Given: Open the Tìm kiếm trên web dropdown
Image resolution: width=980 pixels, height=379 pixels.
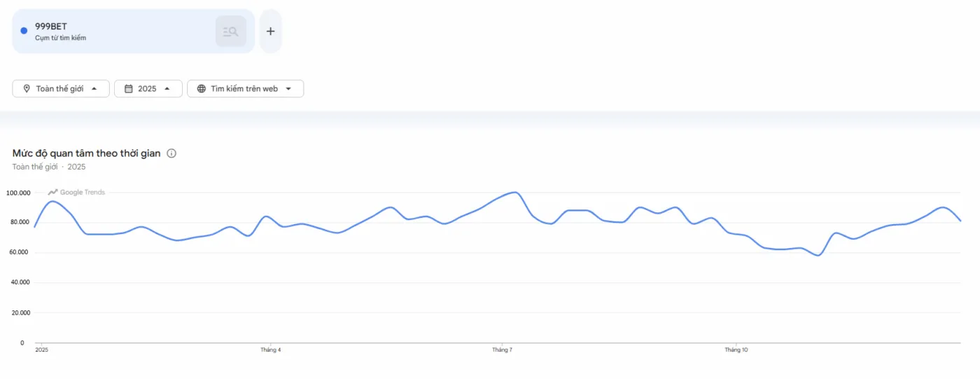Looking at the screenshot, I should coord(245,89).
